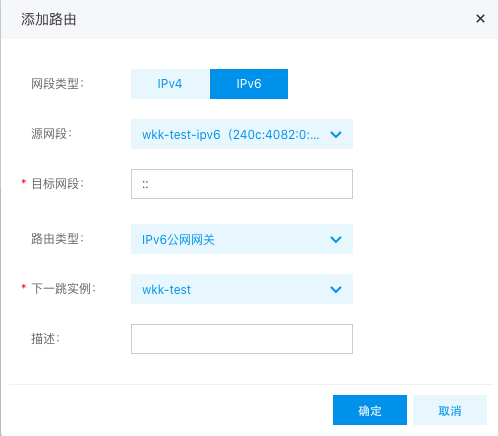Click the 目标网段 required field label
Image resolution: width=498 pixels, height=436 pixels.
tap(57, 184)
